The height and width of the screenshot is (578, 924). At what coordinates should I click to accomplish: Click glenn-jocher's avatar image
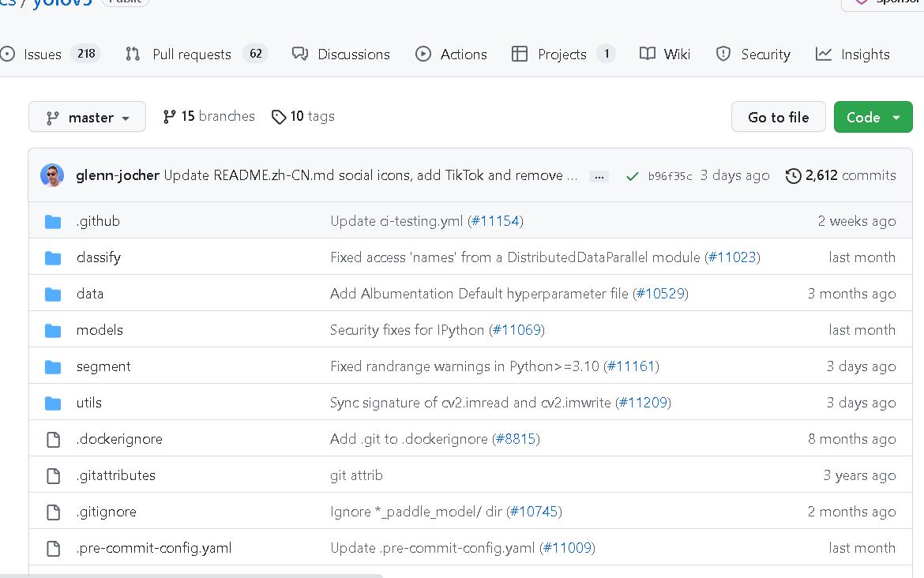pyautogui.click(x=52, y=175)
